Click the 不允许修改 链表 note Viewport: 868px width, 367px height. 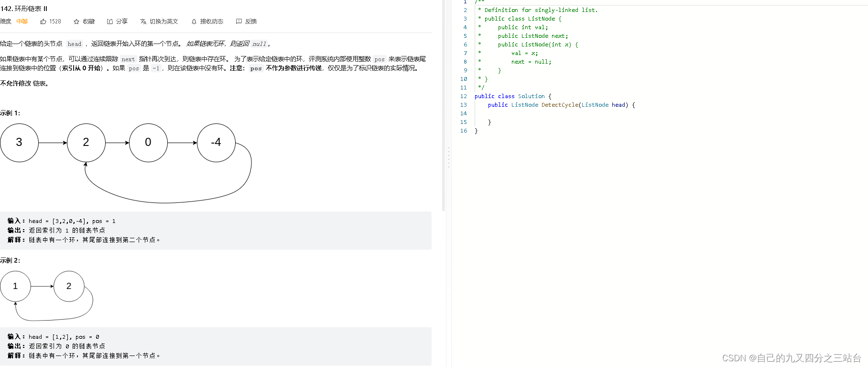[24, 83]
